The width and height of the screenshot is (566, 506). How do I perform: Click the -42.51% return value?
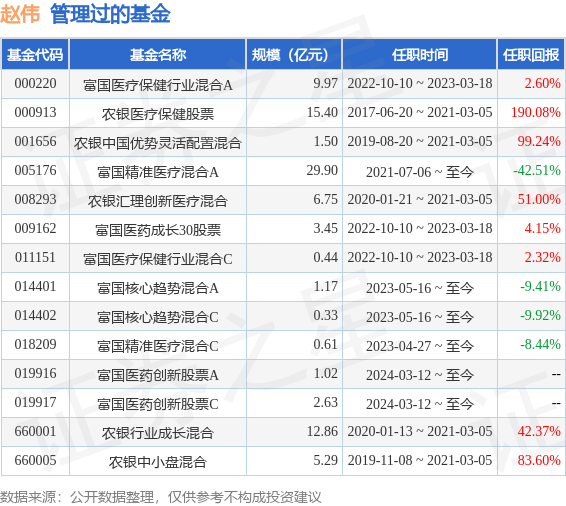(537, 170)
